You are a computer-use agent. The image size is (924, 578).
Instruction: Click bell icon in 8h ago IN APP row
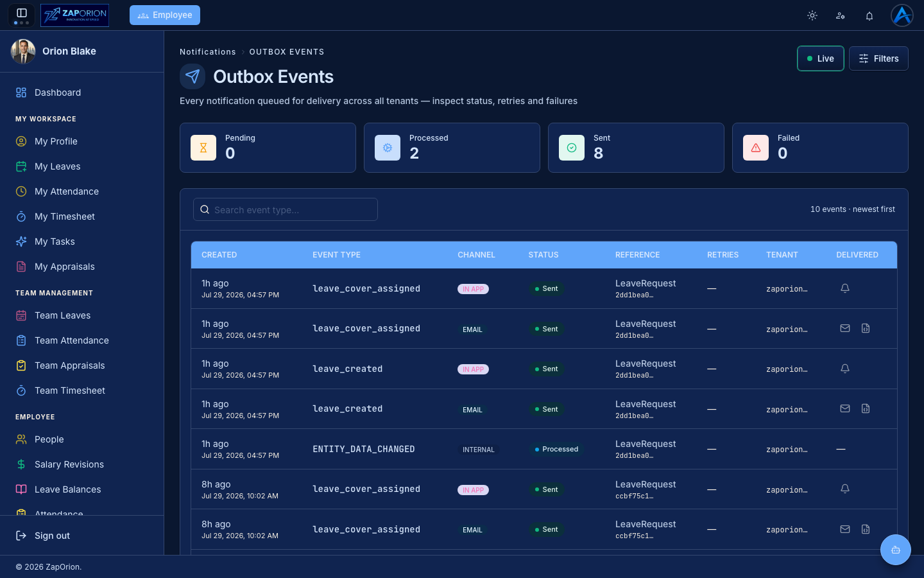click(x=845, y=489)
